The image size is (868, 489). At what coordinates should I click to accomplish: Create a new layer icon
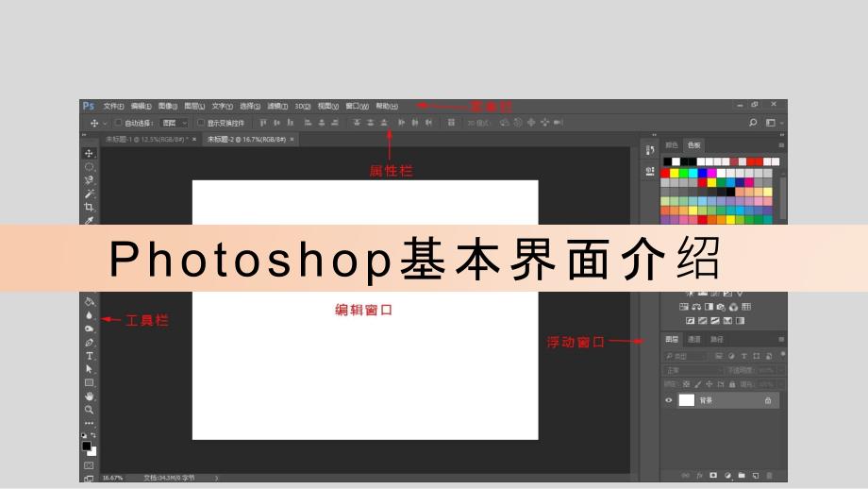click(x=755, y=475)
